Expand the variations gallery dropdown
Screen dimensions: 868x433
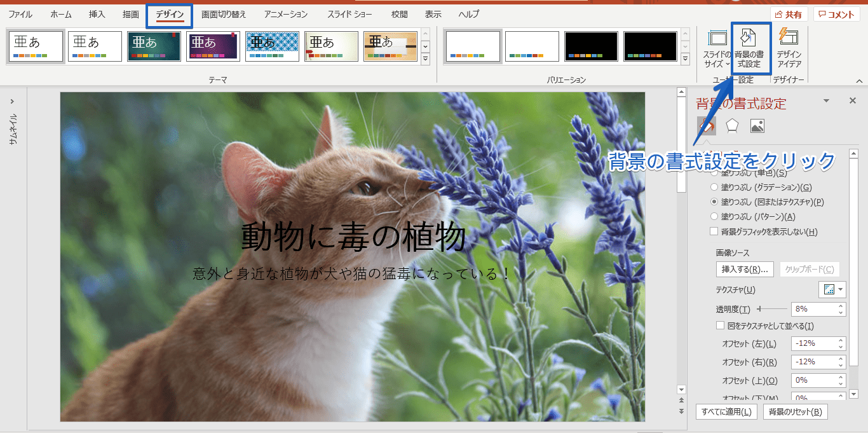685,58
